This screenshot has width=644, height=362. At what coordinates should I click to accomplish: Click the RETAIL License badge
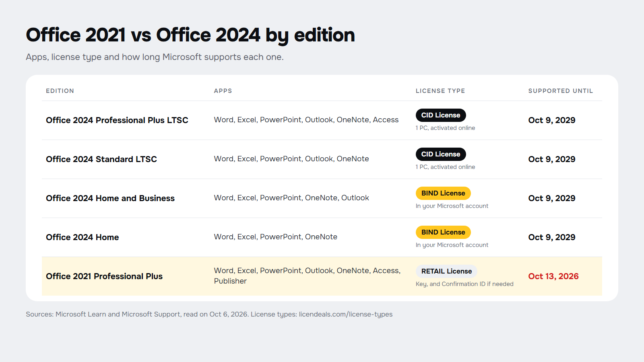click(446, 271)
